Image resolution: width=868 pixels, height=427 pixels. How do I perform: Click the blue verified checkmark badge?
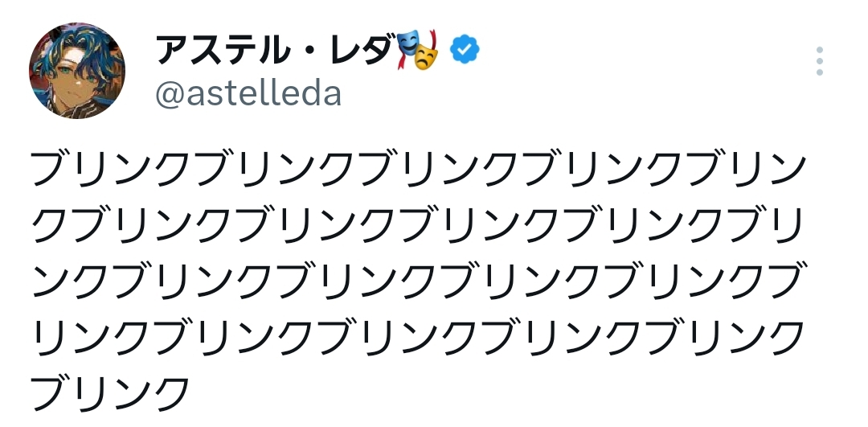click(x=465, y=51)
